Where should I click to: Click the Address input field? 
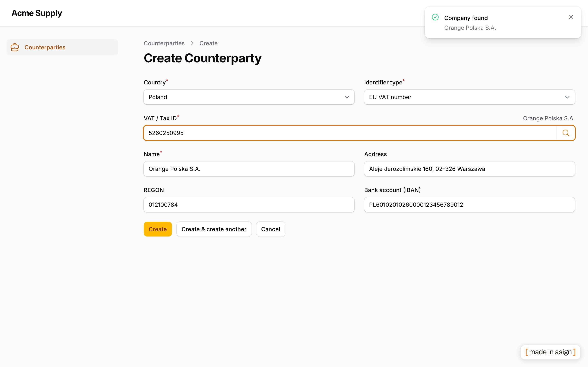coord(469,169)
